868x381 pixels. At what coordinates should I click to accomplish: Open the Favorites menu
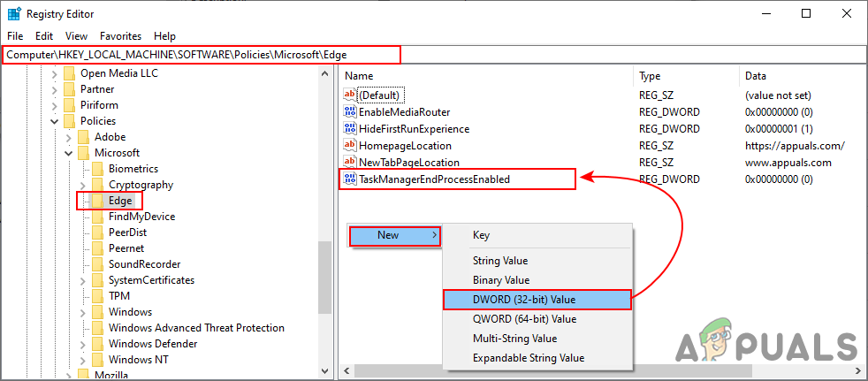pyautogui.click(x=120, y=36)
